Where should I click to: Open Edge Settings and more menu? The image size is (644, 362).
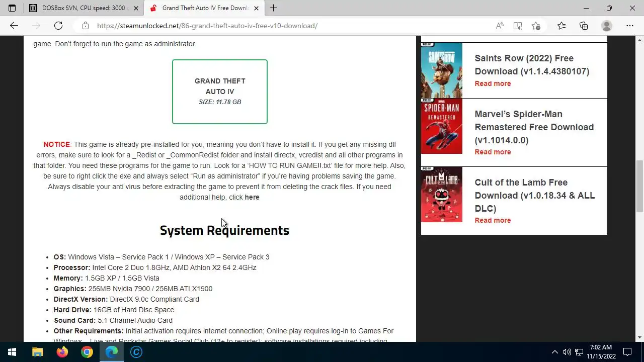(x=630, y=26)
